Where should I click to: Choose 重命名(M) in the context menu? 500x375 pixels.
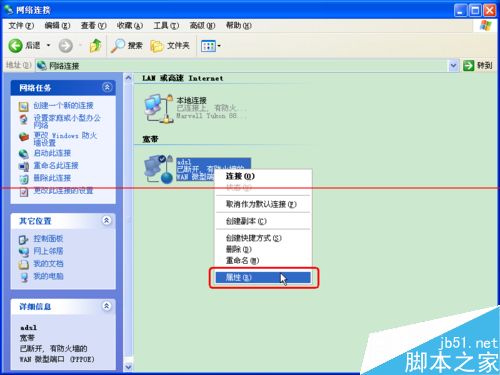(x=263, y=261)
